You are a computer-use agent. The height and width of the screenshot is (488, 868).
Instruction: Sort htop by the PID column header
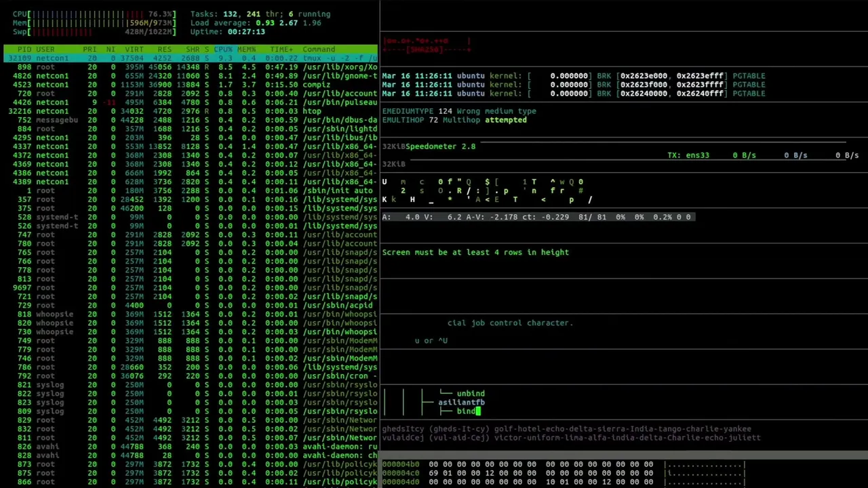tap(24, 49)
